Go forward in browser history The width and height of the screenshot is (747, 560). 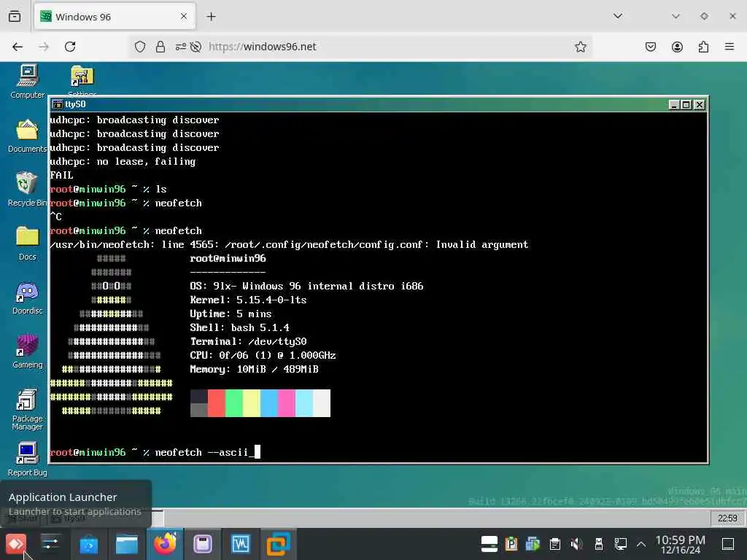point(44,47)
